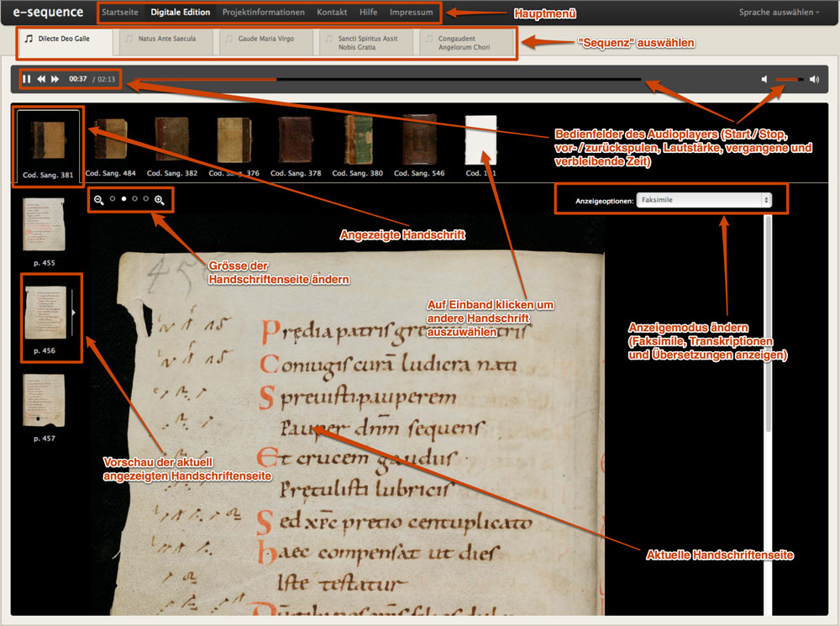The image size is (840, 626).
Task: Choose manuscript cover Cod. Sang. 546
Action: pos(419,139)
